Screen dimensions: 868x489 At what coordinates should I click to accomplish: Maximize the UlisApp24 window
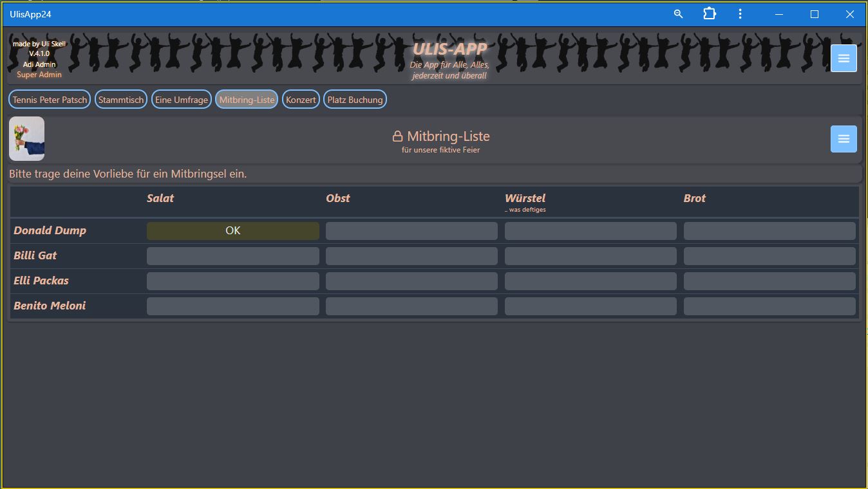pos(815,14)
